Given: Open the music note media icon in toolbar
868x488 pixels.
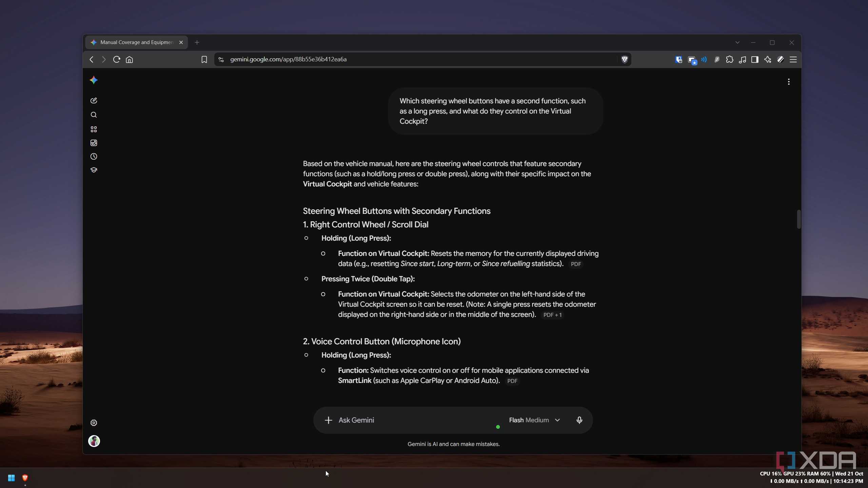Looking at the screenshot, I should click(x=742, y=60).
